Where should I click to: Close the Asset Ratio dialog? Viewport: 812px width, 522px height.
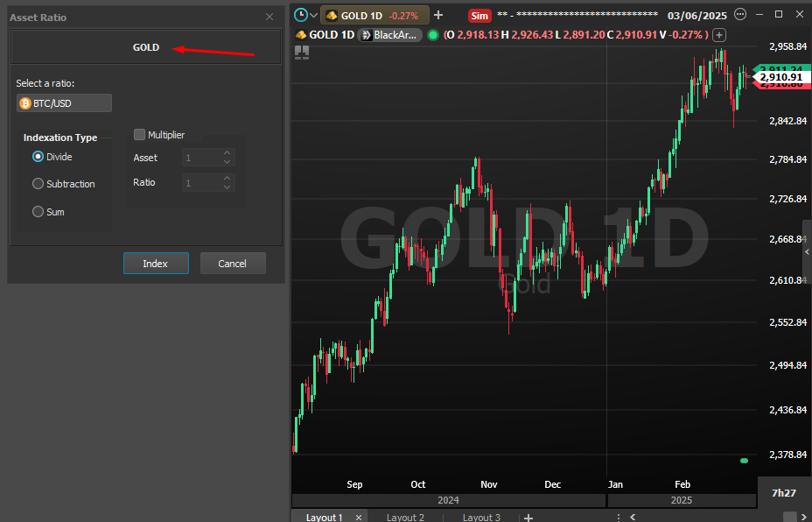[269, 17]
